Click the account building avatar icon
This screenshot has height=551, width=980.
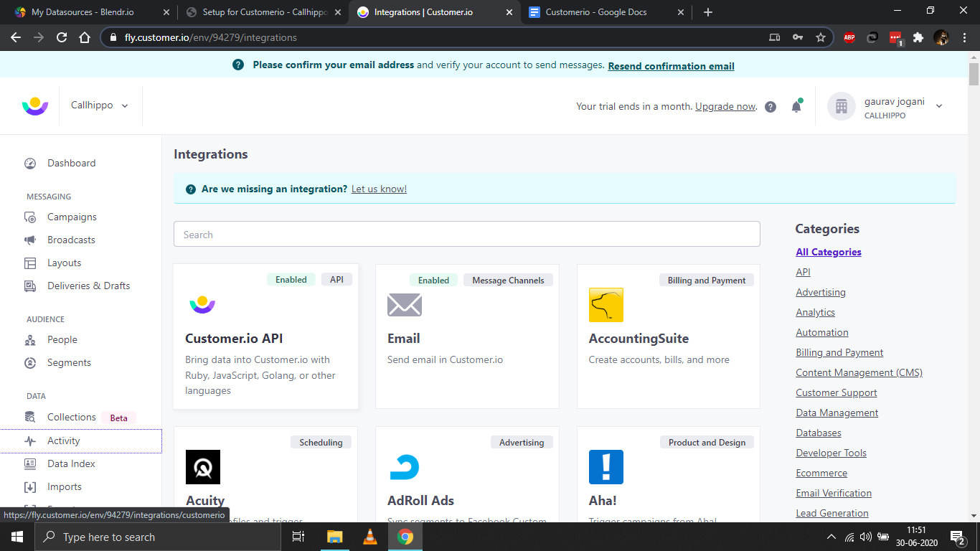click(x=842, y=106)
